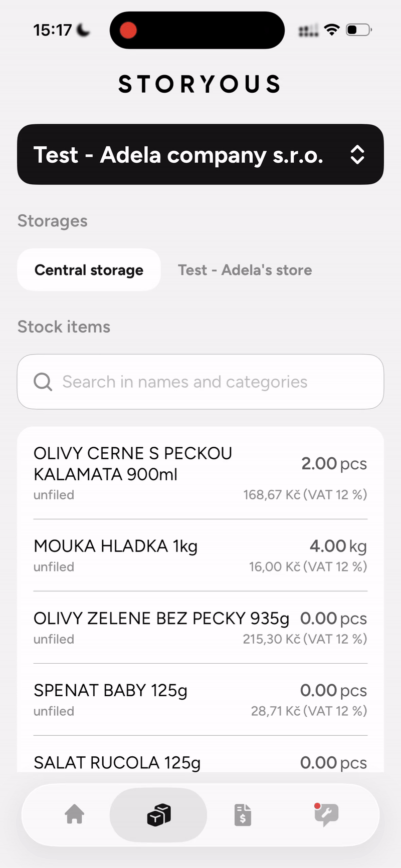Image resolution: width=401 pixels, height=868 pixels.
Task: Tap the STORYOUS logo header
Action: pyautogui.click(x=200, y=84)
